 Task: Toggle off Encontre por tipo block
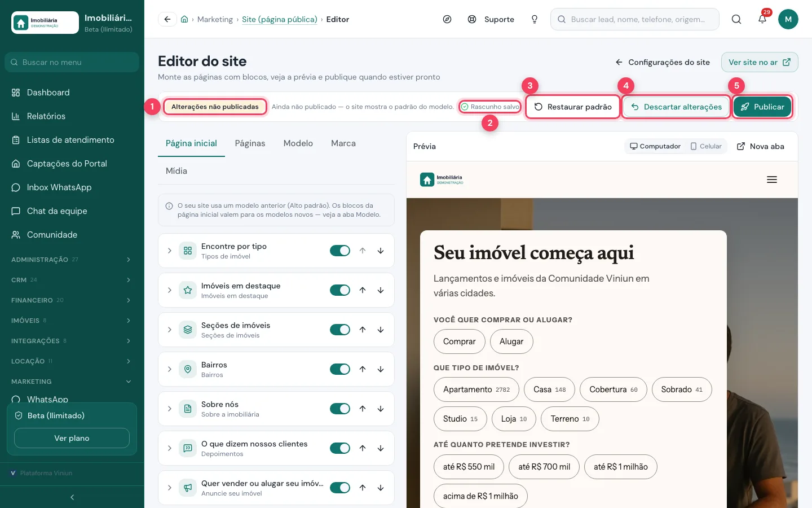pos(340,251)
